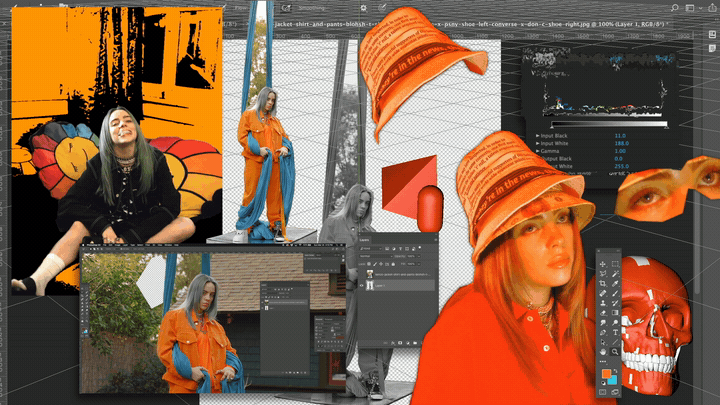The image size is (720, 405).
Task: Open the search icon at top right
Action: tap(675, 8)
